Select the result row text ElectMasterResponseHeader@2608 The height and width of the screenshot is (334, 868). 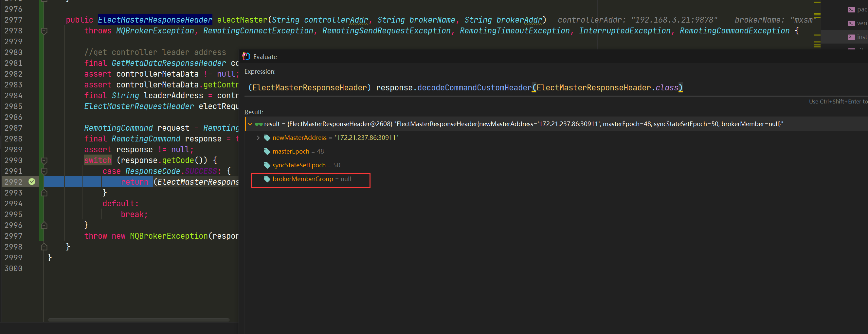pos(340,124)
